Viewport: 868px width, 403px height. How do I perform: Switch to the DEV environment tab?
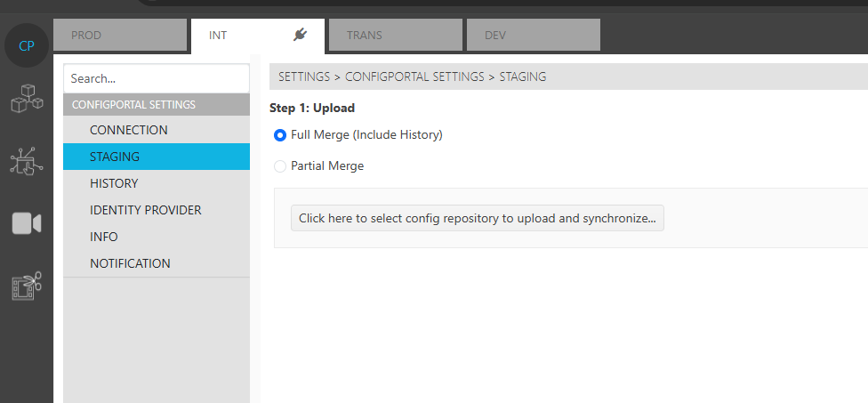[534, 36]
